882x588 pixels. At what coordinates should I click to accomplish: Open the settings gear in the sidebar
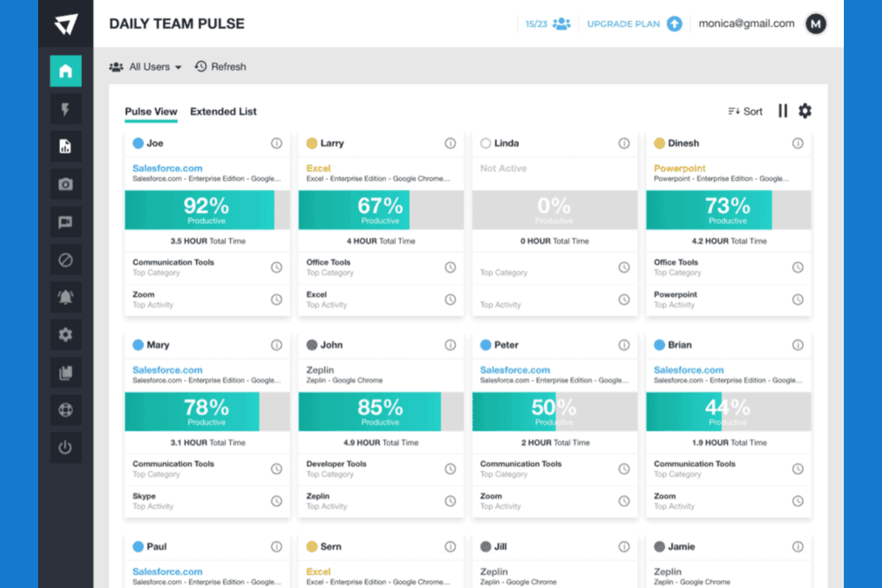[66, 335]
